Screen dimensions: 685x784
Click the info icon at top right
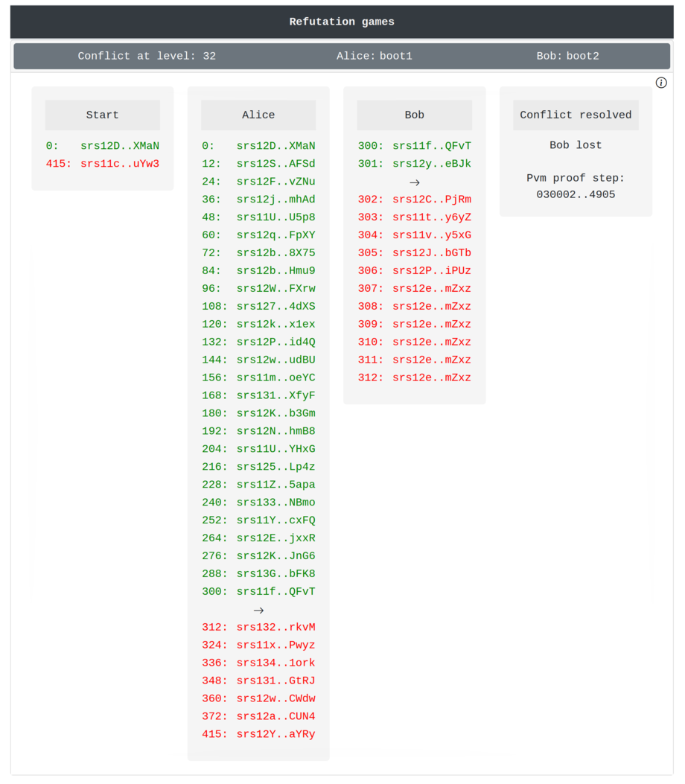(x=661, y=83)
